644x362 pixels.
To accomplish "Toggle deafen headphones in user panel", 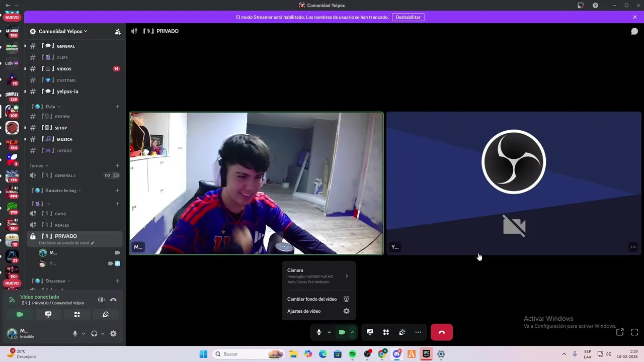I will pos(94,333).
